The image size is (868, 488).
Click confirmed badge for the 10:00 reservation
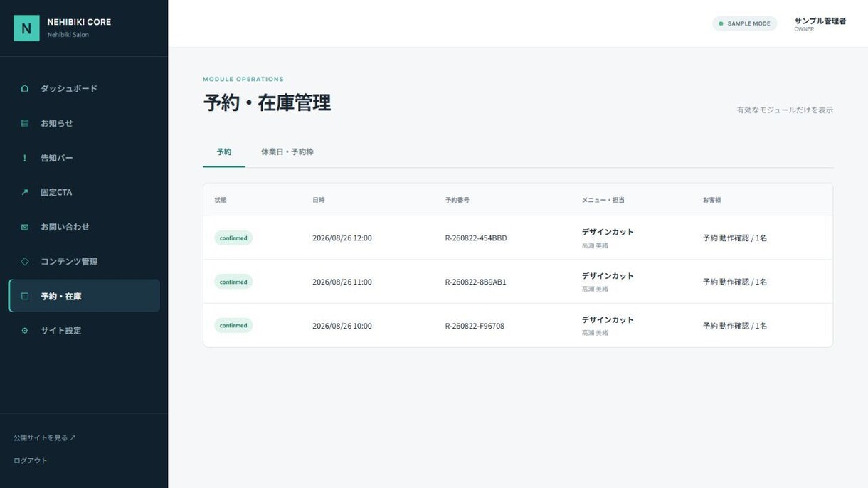tap(233, 326)
